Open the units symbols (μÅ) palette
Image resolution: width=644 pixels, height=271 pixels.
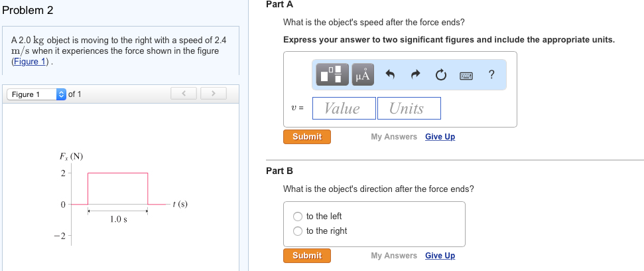362,75
